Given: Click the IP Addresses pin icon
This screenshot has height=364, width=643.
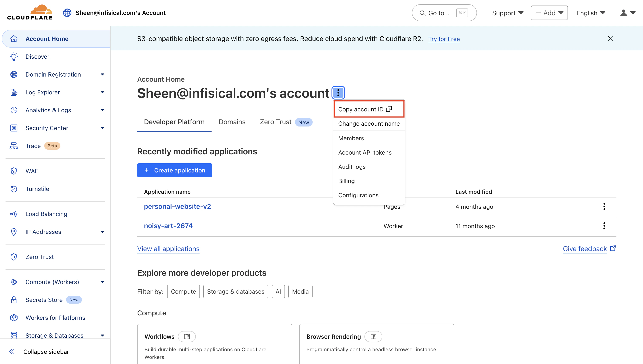Looking at the screenshot, I should (x=14, y=232).
